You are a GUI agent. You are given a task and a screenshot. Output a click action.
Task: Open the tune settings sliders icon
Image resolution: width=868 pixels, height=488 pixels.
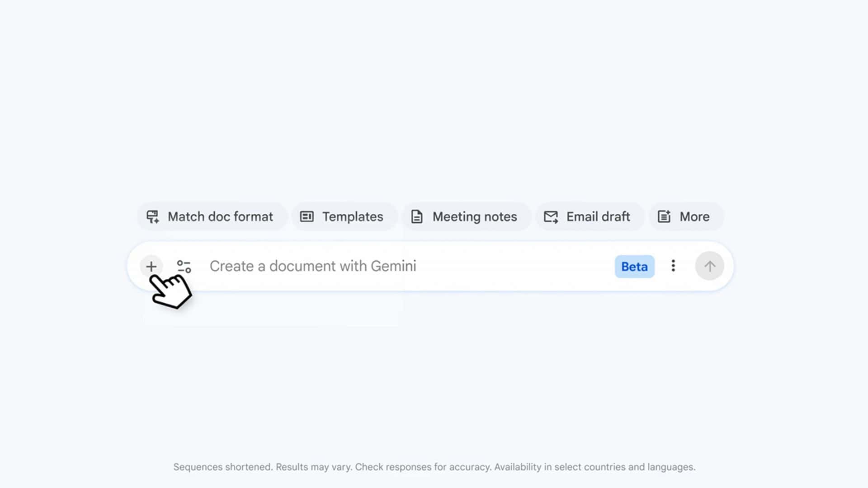184,266
